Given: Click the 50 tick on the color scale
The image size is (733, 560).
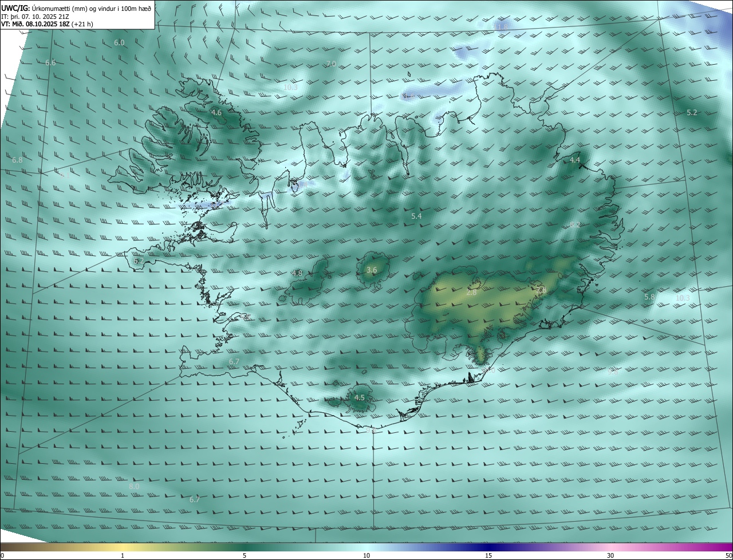Looking at the screenshot, I should click(x=729, y=556).
